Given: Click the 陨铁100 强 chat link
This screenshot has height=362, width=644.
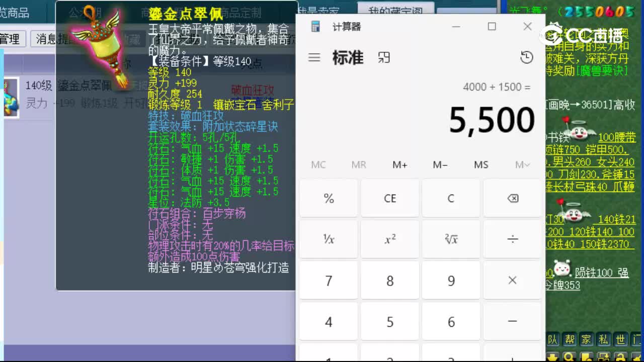Looking at the screenshot, I should [x=601, y=273].
